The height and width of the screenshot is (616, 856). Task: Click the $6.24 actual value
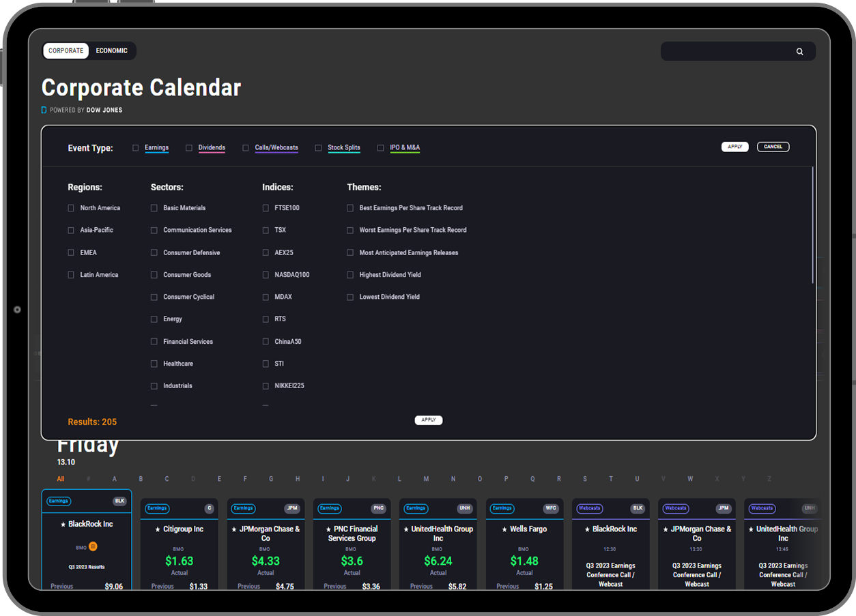tap(438, 561)
